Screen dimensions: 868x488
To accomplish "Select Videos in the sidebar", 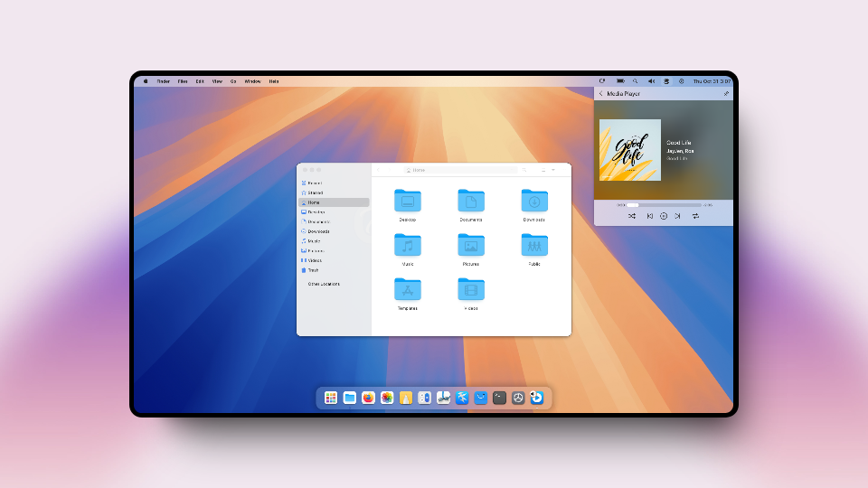I will [334, 260].
